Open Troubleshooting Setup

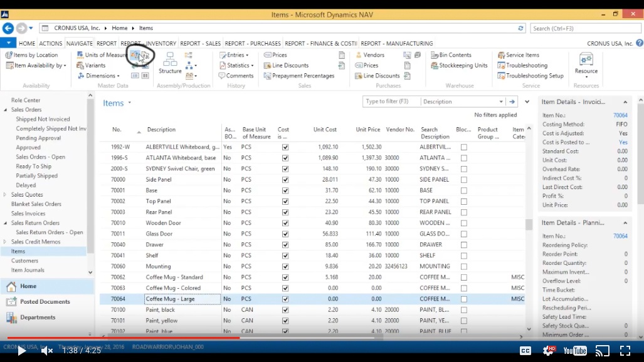pyautogui.click(x=531, y=76)
